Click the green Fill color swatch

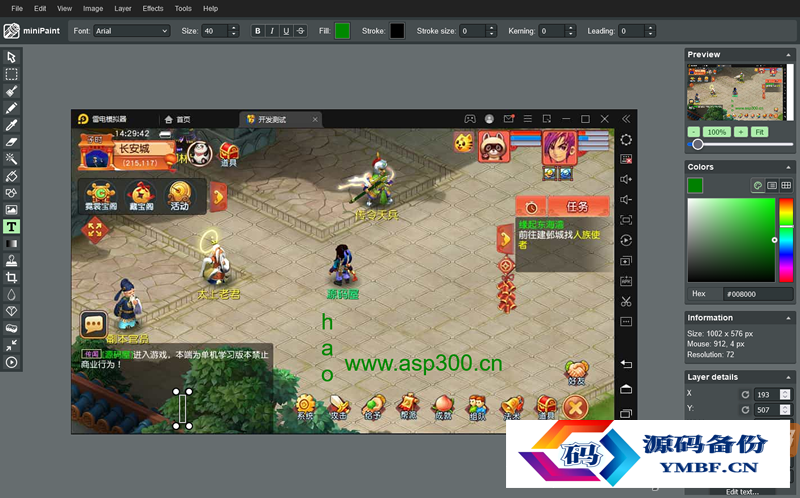(342, 31)
